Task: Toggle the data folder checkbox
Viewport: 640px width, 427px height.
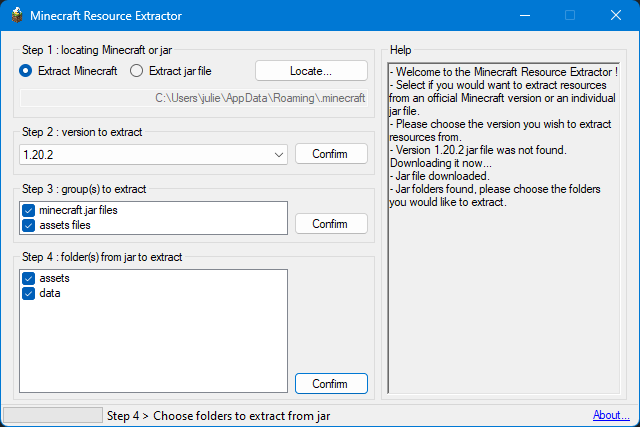Action: [x=28, y=293]
